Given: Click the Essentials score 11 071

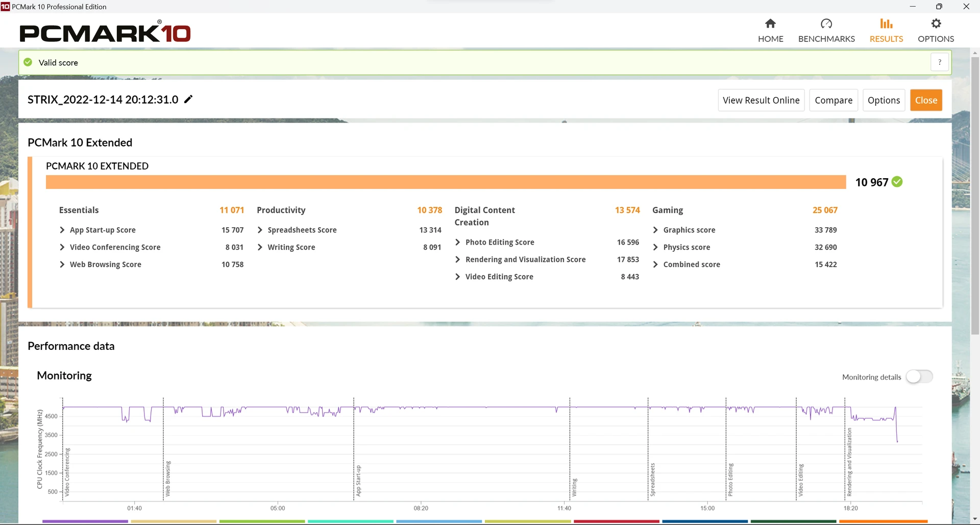Looking at the screenshot, I should [232, 210].
